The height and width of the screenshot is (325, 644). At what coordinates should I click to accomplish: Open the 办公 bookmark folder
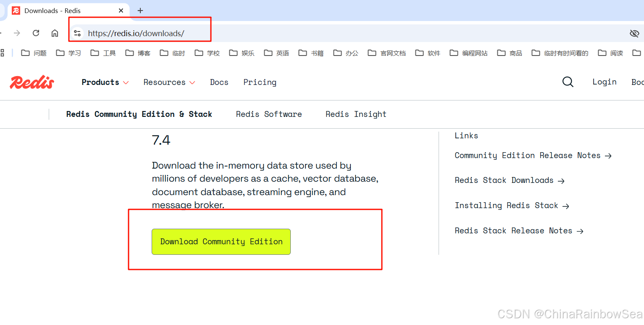[x=346, y=53]
